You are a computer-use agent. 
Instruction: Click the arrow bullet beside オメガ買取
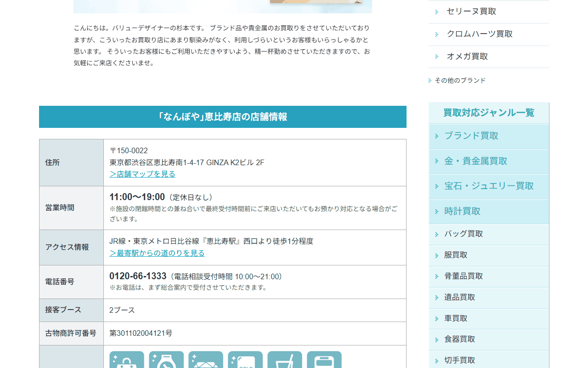pos(437,57)
